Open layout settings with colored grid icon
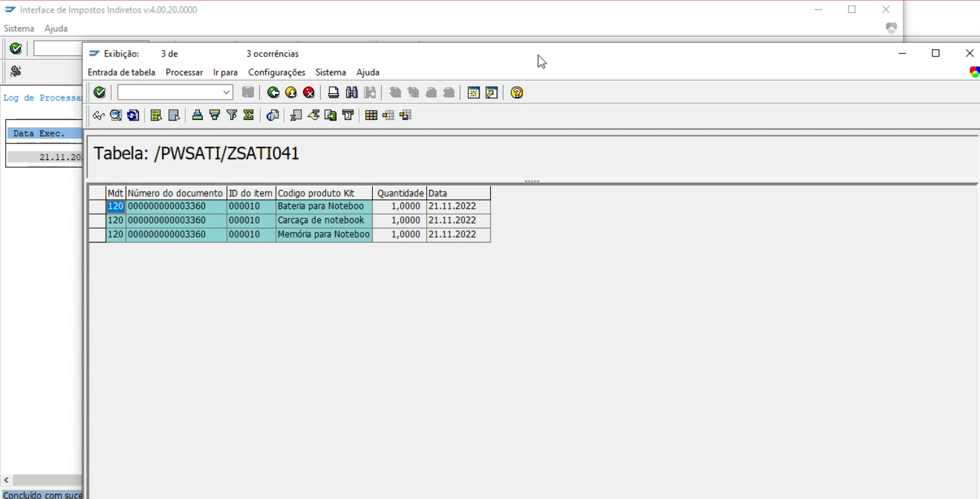The width and height of the screenshot is (980, 499). tap(371, 115)
